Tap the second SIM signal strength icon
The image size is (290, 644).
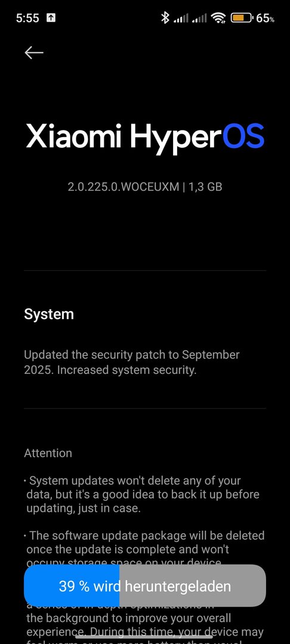pyautogui.click(x=199, y=18)
